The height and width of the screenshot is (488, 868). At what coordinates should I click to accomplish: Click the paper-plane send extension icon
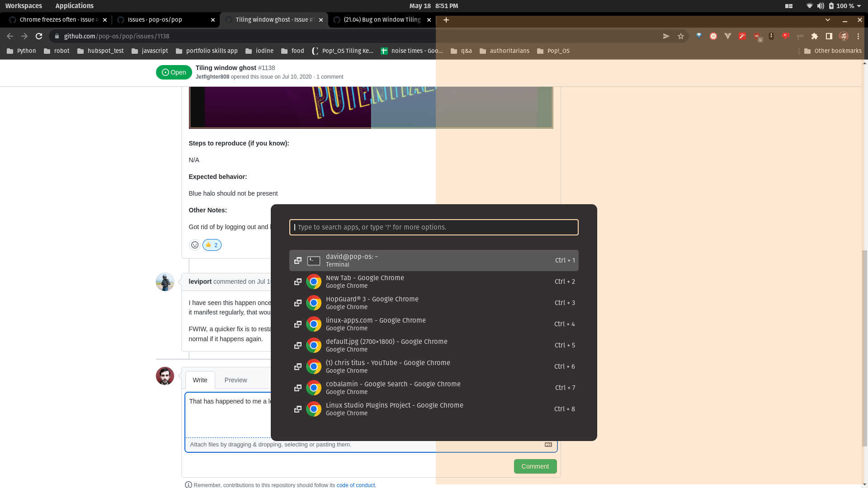click(x=666, y=36)
